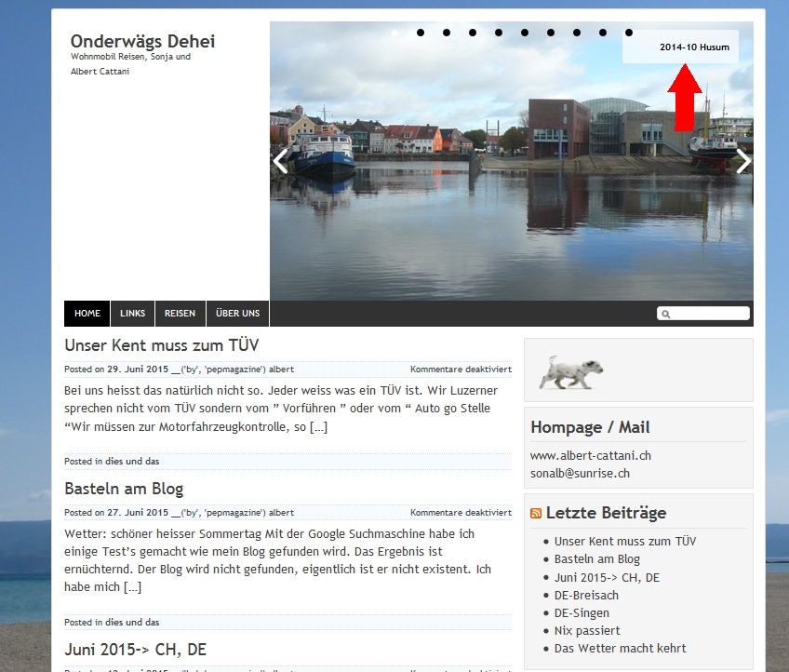This screenshot has width=789, height=672.
Task: Click into the search input field
Action: click(709, 315)
